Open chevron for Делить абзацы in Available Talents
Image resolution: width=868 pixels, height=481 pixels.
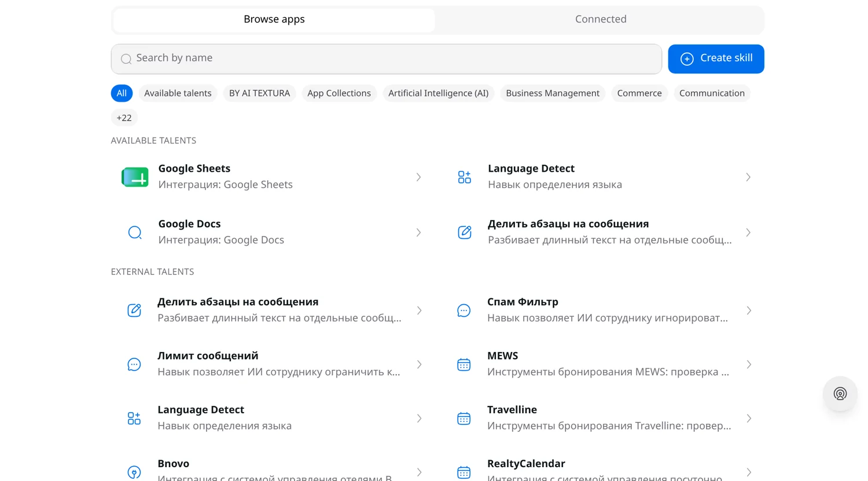point(748,232)
